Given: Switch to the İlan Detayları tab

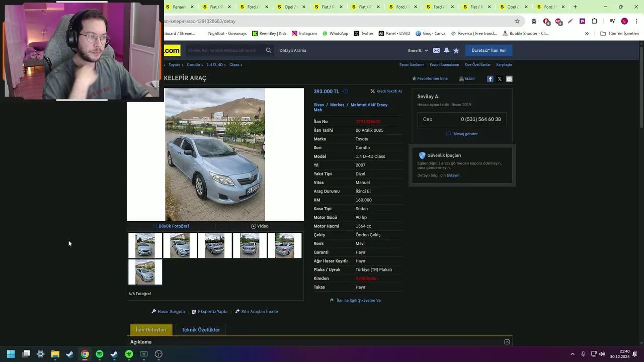Looking at the screenshot, I should [151, 330].
